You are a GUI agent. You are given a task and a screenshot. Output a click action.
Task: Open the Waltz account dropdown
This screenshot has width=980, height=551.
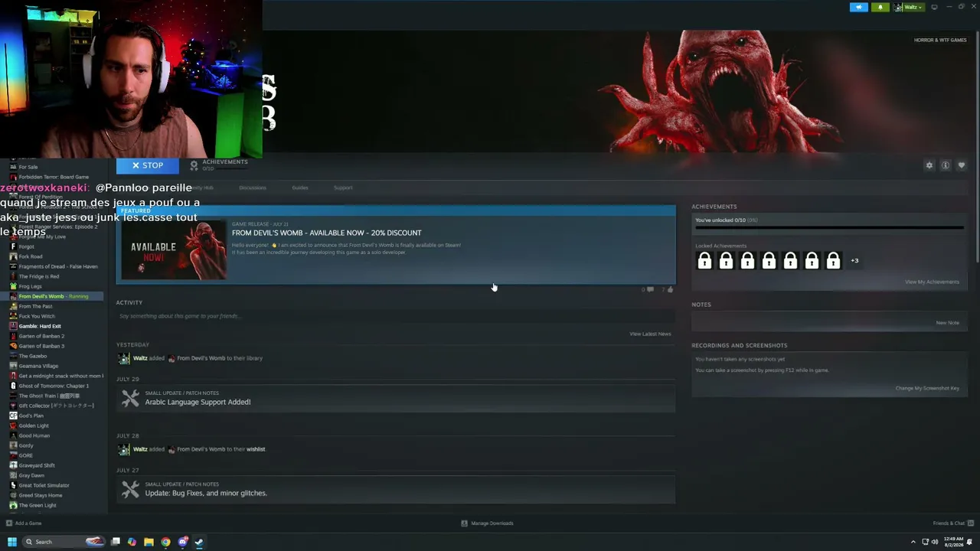click(x=909, y=7)
